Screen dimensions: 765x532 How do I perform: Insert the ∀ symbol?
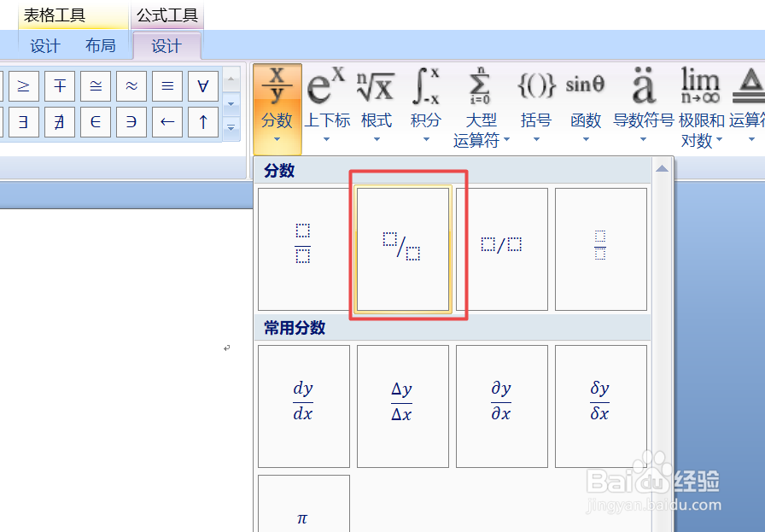(202, 85)
